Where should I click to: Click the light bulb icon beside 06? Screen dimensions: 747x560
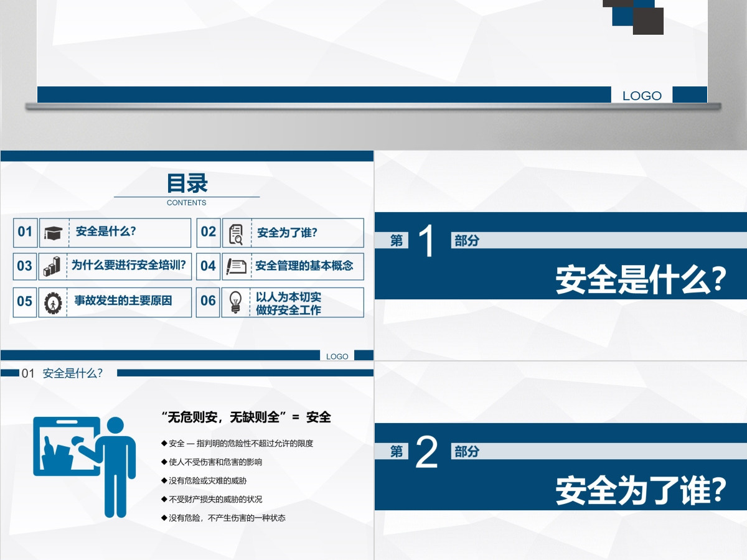[235, 302]
